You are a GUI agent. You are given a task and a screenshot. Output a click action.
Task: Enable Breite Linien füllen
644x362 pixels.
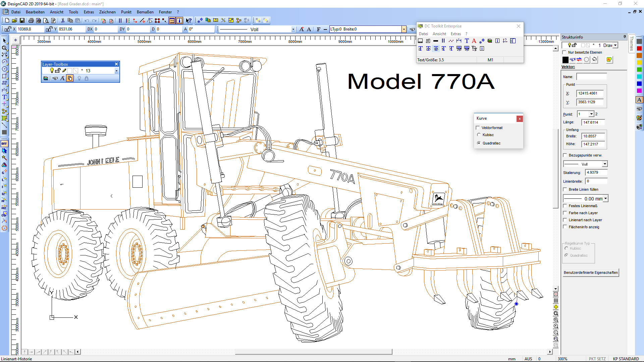click(565, 189)
